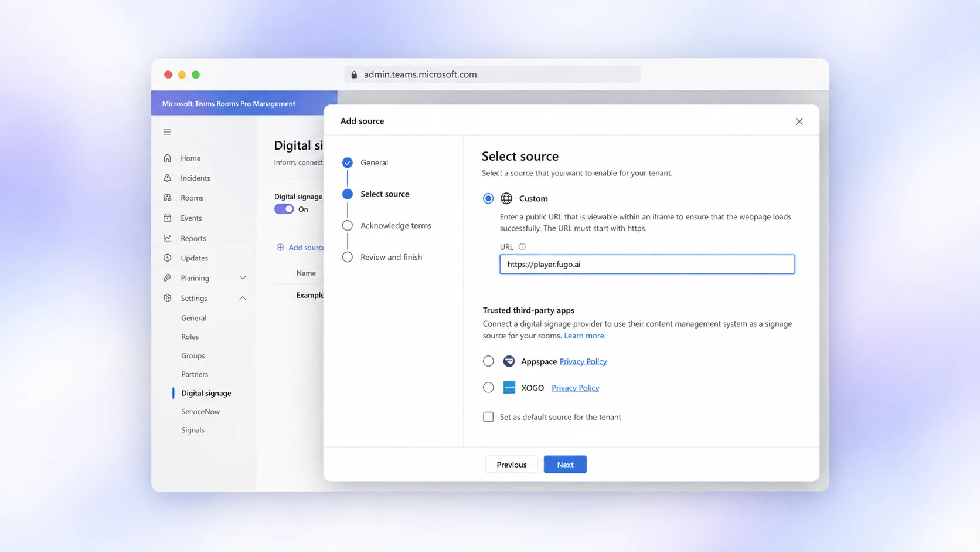This screenshot has height=552, width=980.
Task: Open the Learn more link
Action: coord(584,336)
